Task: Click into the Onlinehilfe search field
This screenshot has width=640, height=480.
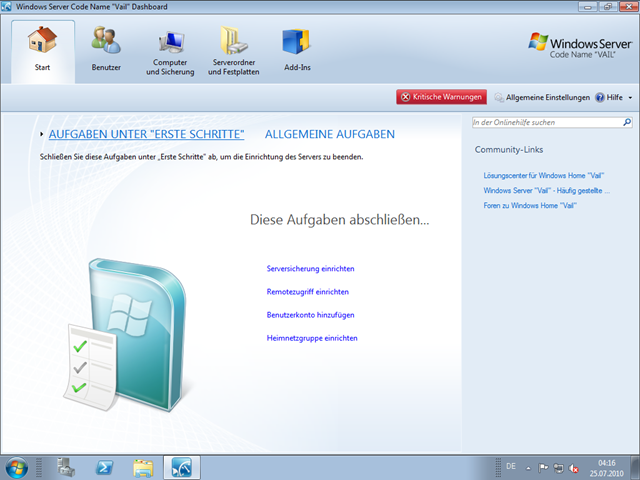Action: point(547,122)
